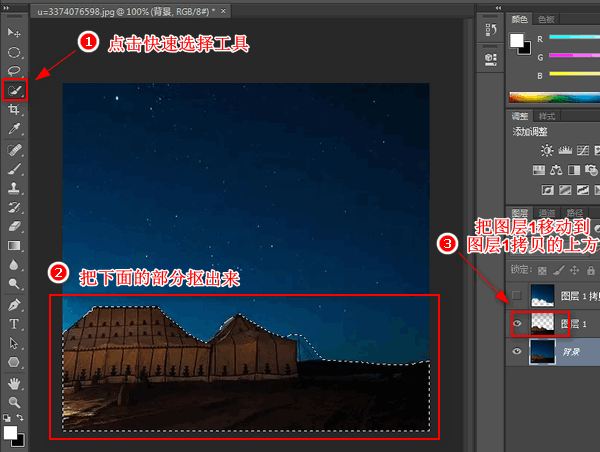Add a Hue/Saturation adjustment

[x=539, y=170]
